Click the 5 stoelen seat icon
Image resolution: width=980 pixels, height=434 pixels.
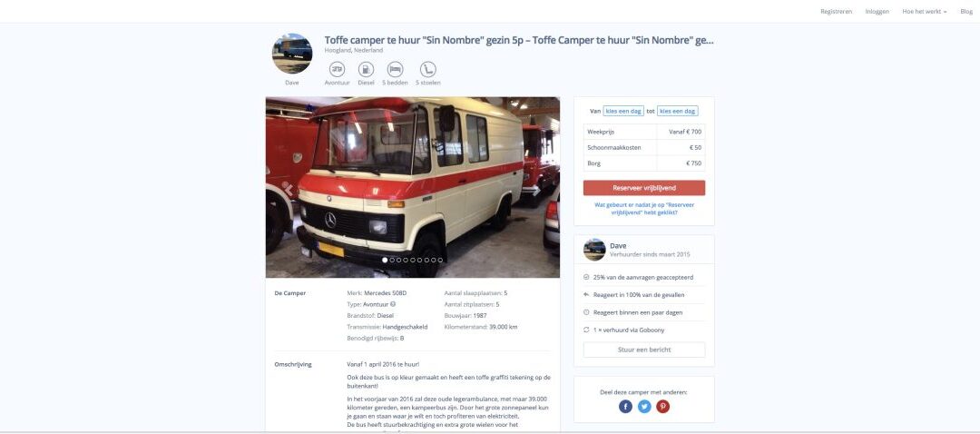(x=428, y=69)
